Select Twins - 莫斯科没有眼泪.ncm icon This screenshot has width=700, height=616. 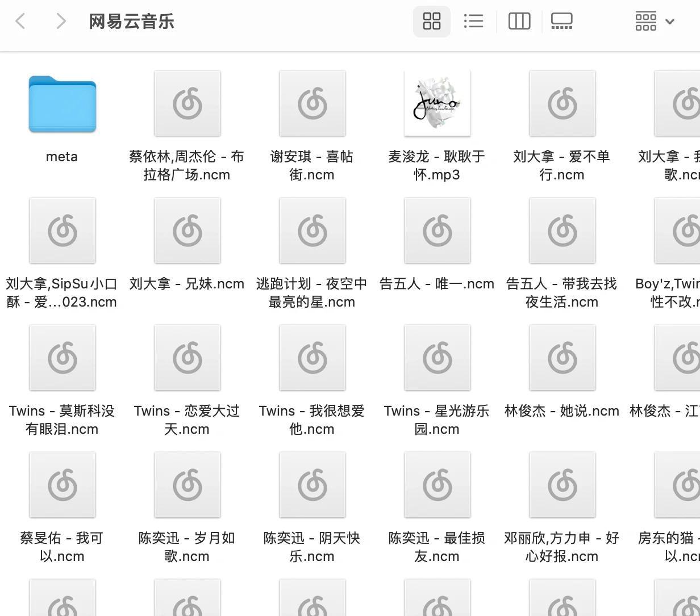coord(63,358)
